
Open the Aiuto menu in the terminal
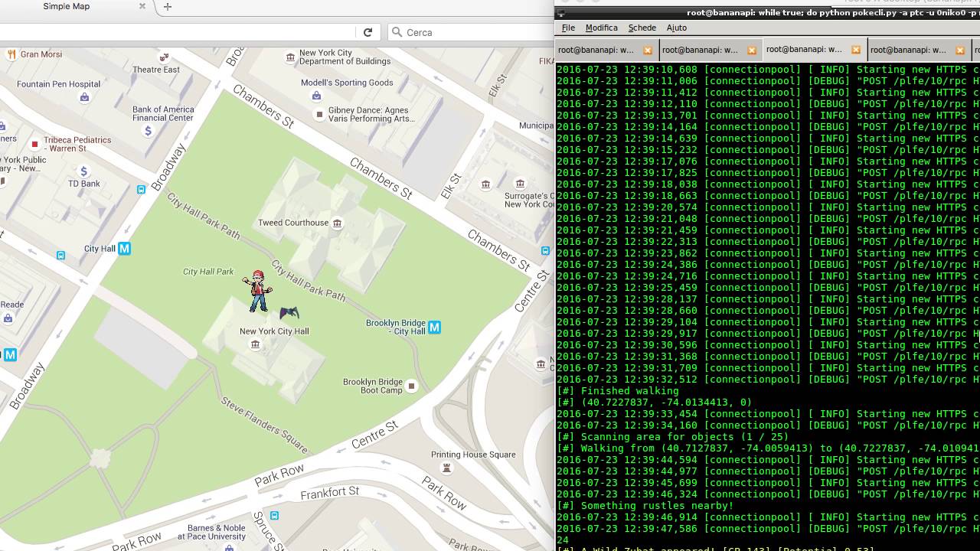(x=677, y=28)
